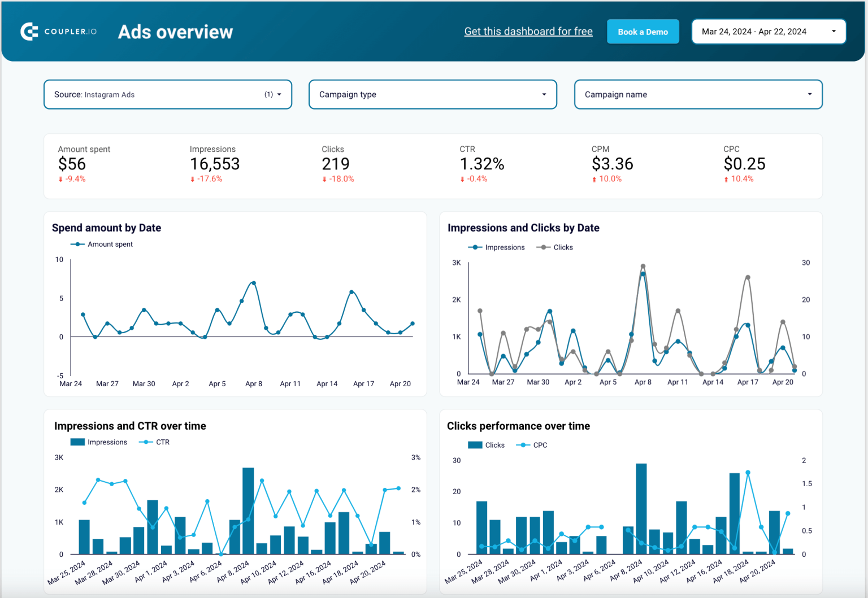The width and height of the screenshot is (868, 598).
Task: Select the Clicks legend marker in Impressions and Clicks chart
Action: coord(542,247)
